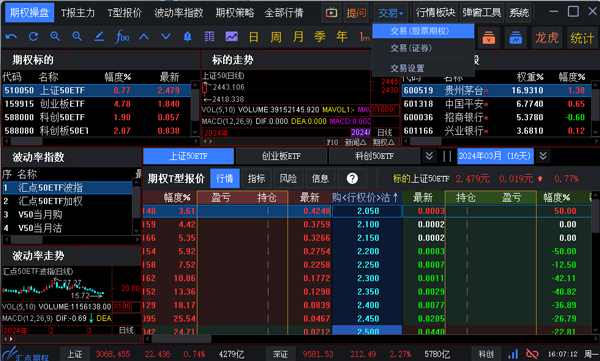Open the fx formula indicator icon

point(122,37)
